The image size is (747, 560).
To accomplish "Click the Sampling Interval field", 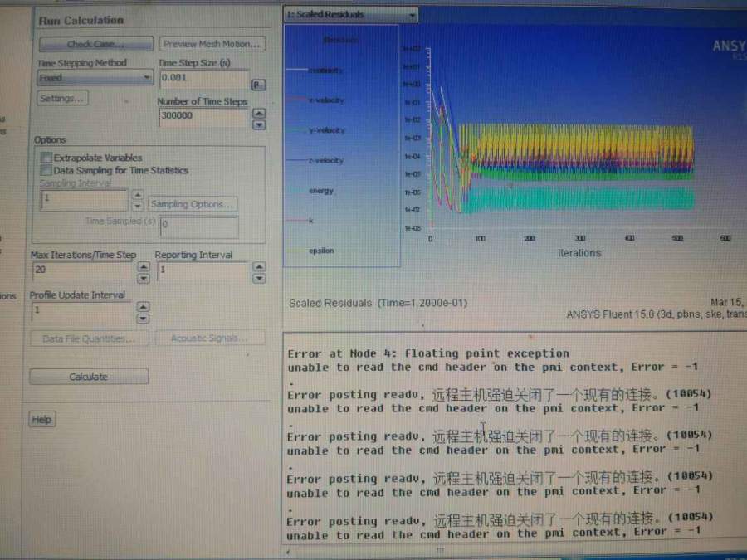I will [x=85, y=200].
